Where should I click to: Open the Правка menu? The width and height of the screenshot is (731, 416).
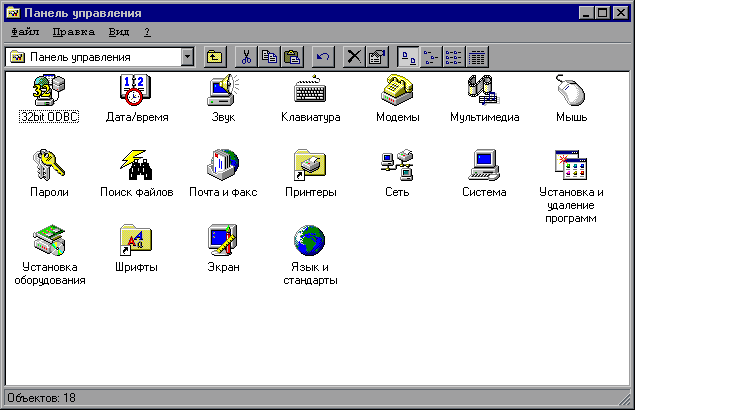(x=74, y=32)
